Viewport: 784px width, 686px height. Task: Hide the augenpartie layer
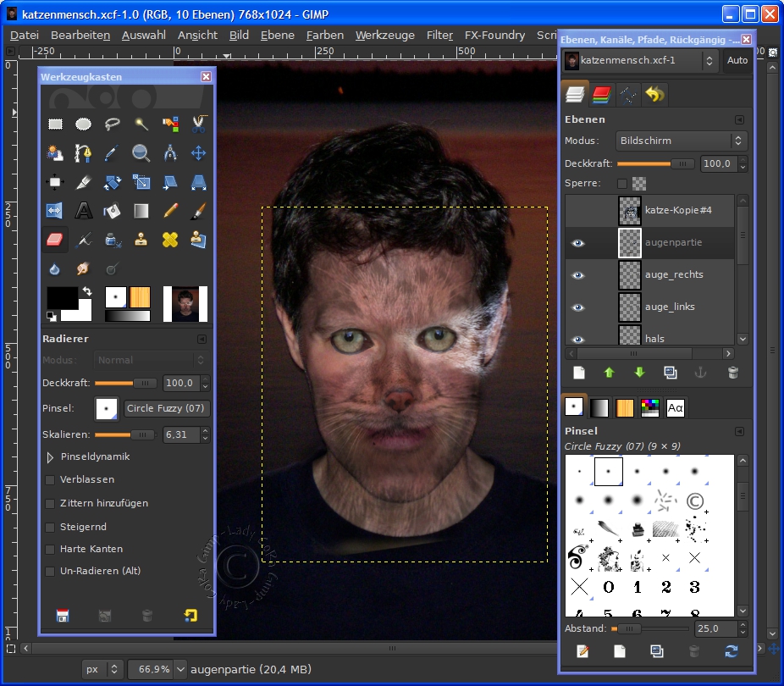578,243
